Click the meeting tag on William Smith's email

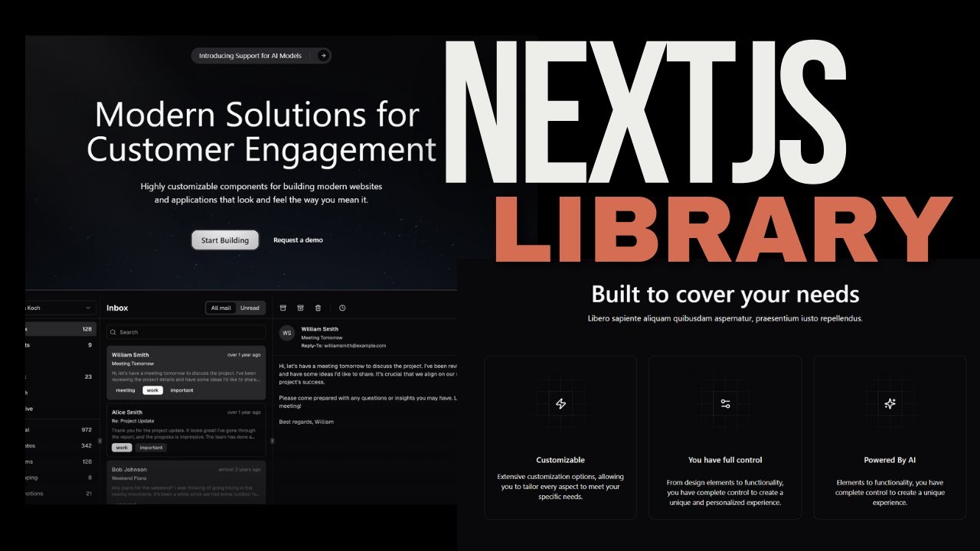(x=126, y=390)
